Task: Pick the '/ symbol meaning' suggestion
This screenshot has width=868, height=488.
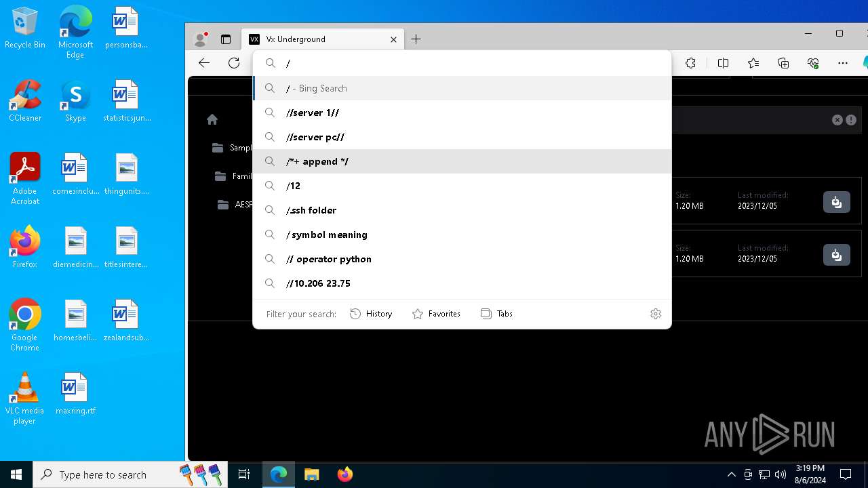Action: pyautogui.click(x=462, y=235)
